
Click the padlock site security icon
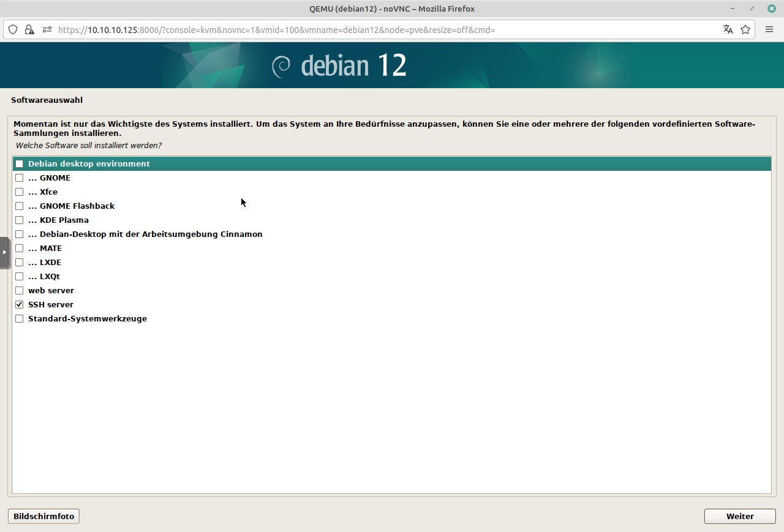pyautogui.click(x=29, y=29)
